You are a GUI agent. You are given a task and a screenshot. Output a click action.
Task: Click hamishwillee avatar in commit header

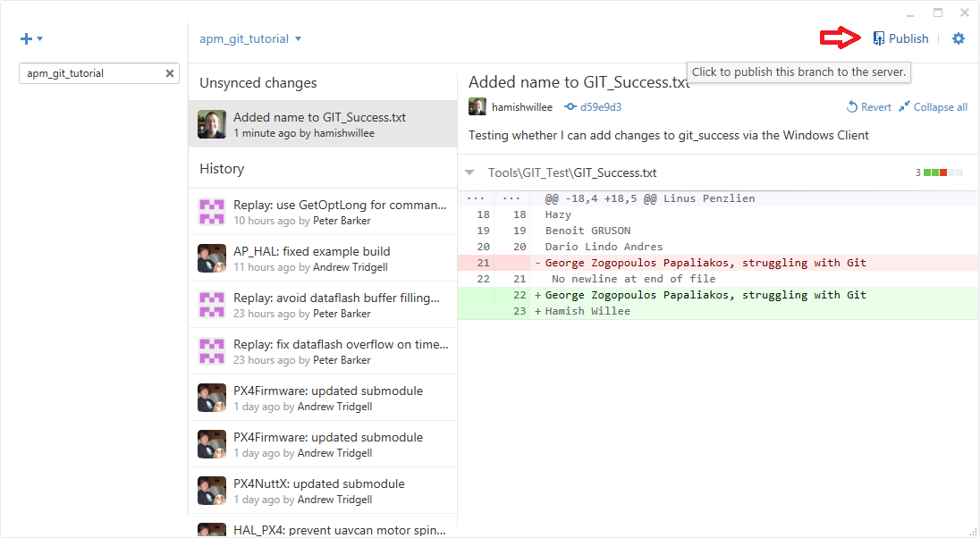click(x=477, y=107)
